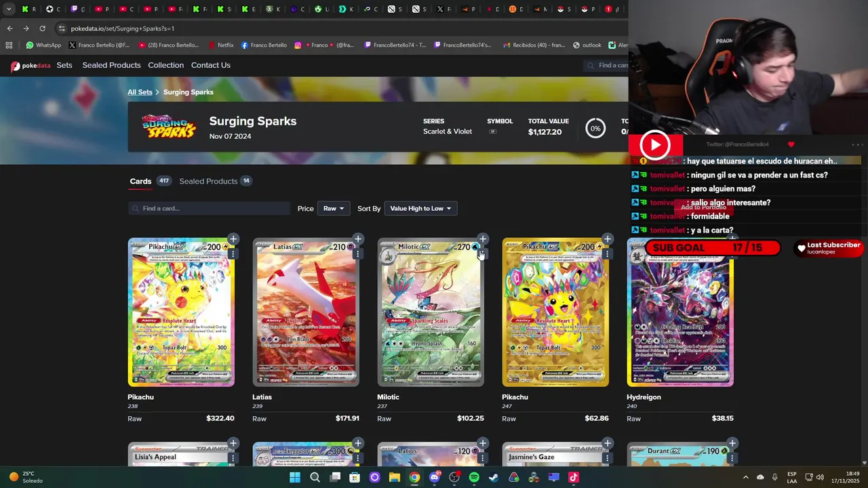Open Steam from taskbar
The image size is (868, 488).
pyautogui.click(x=494, y=477)
